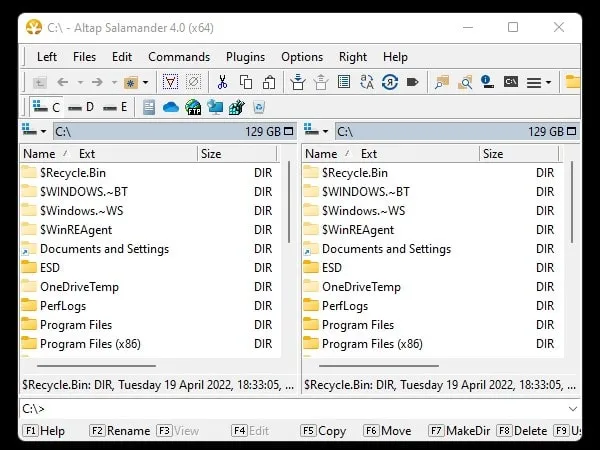Click the unpack files box icon
The width and height of the screenshot is (600, 450).
pos(321,82)
